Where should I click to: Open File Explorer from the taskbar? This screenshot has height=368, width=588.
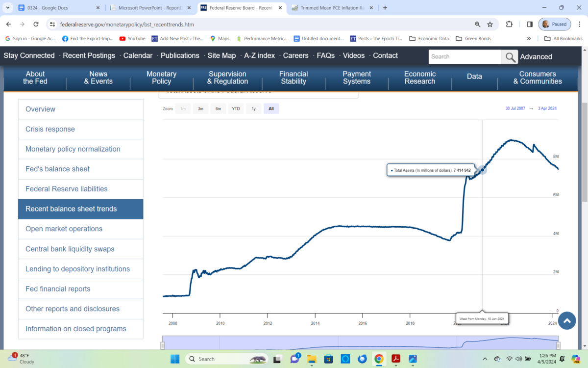312,359
